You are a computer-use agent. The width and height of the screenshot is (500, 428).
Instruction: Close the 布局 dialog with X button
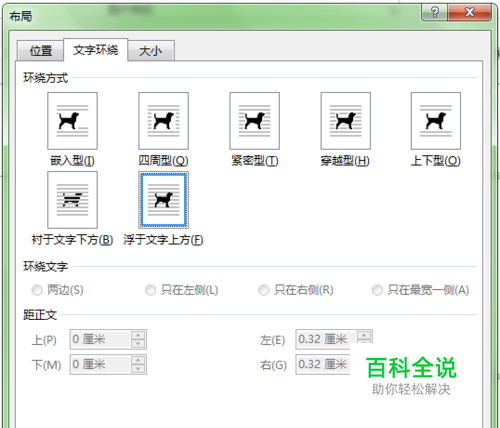pos(469,13)
